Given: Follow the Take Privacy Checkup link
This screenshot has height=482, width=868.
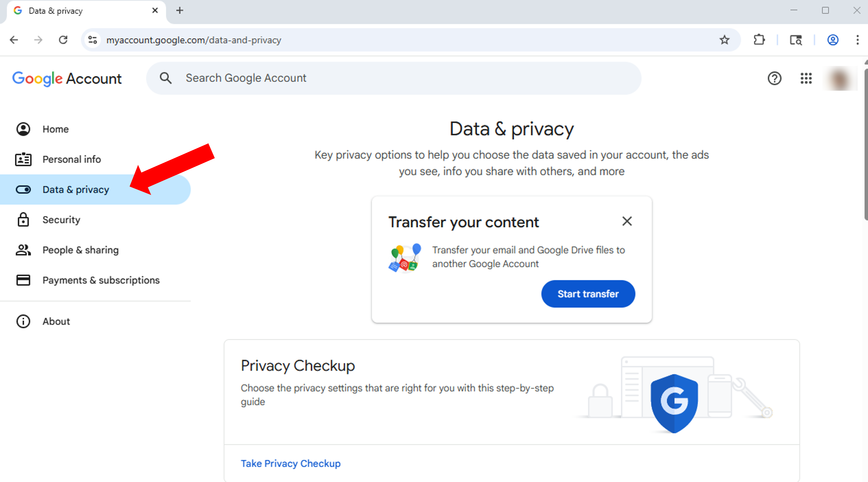Looking at the screenshot, I should 291,463.
